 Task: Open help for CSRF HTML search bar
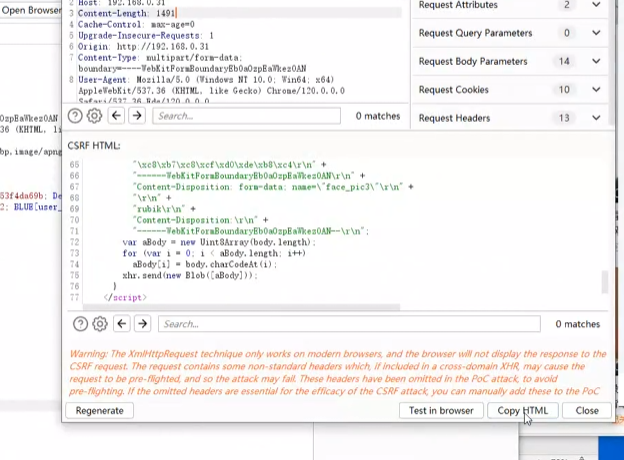80,324
